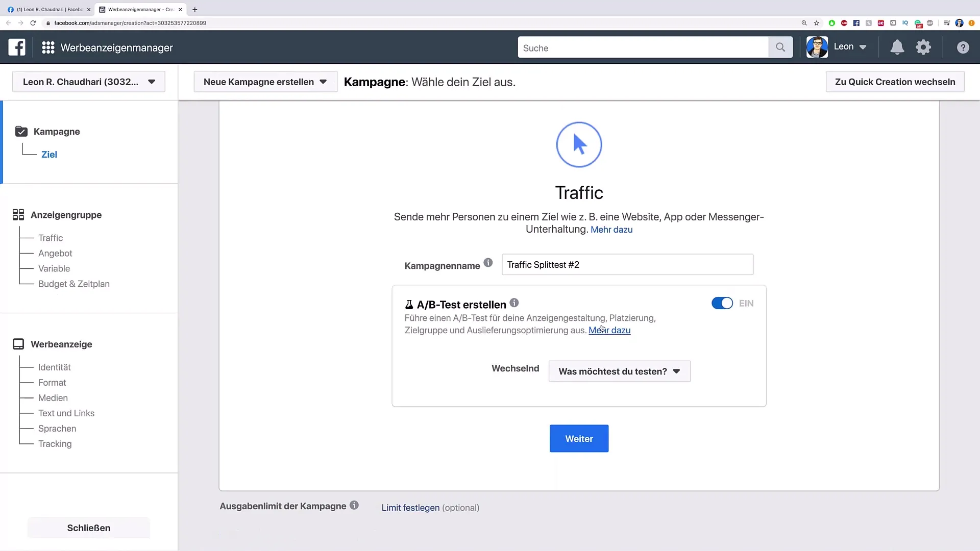Click the Werbeanzeigenmanager header title
The image size is (980, 551).
click(117, 47)
